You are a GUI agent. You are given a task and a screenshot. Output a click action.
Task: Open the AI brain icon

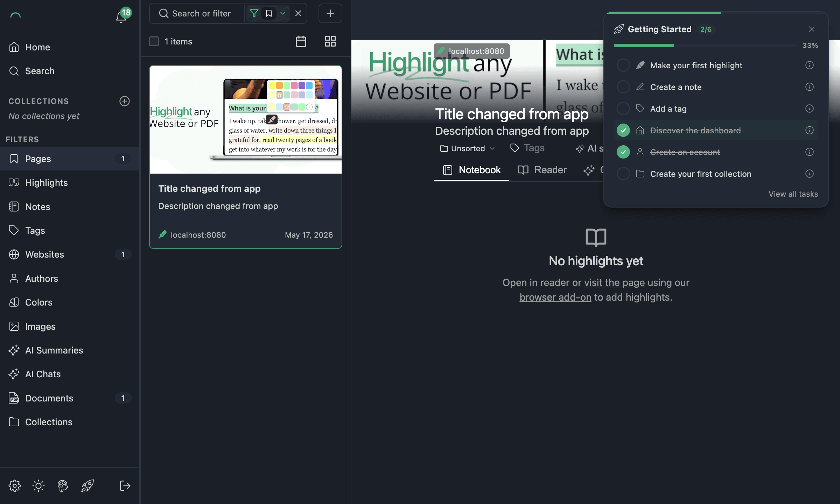coord(63,486)
